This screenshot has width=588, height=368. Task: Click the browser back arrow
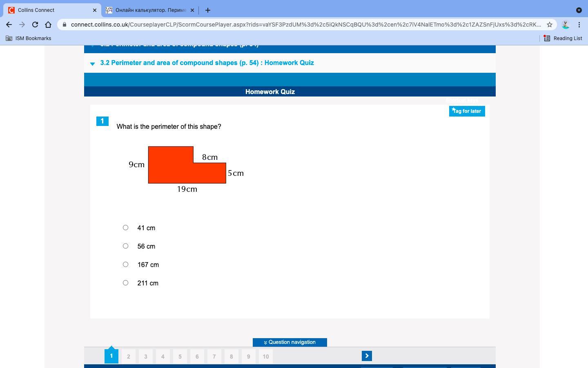[x=9, y=25]
